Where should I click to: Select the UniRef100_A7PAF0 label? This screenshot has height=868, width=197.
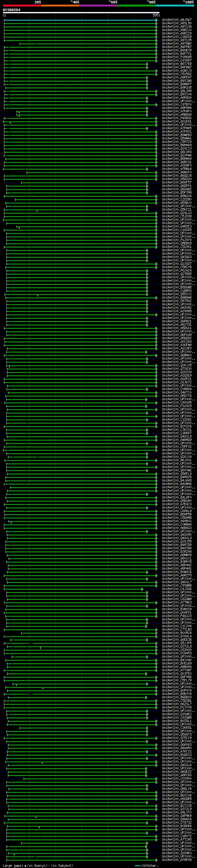pyautogui.click(x=176, y=111)
